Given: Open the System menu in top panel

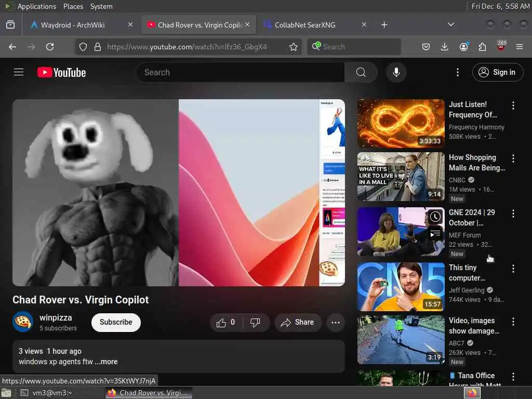Looking at the screenshot, I should [x=101, y=6].
